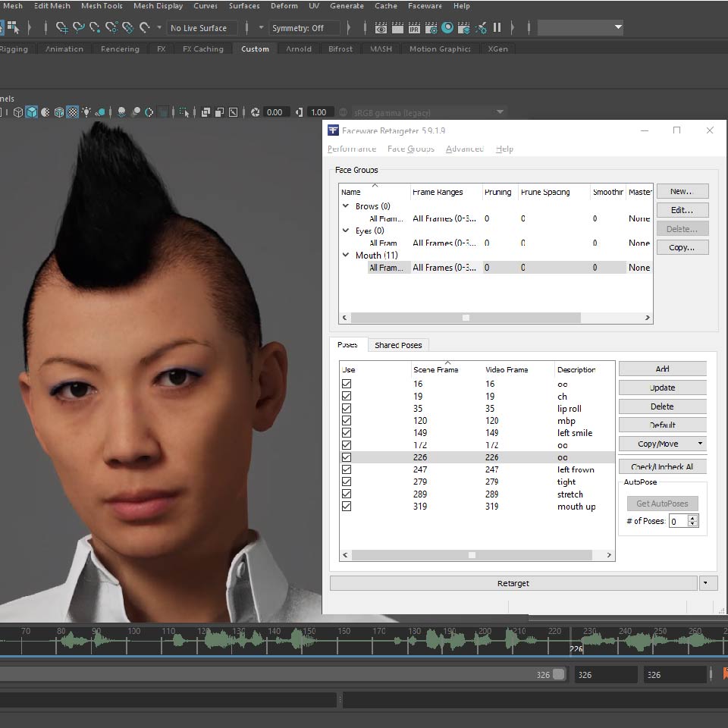
Task: Uncheck the 'lip roll' pose checkbox
Action: point(347,409)
